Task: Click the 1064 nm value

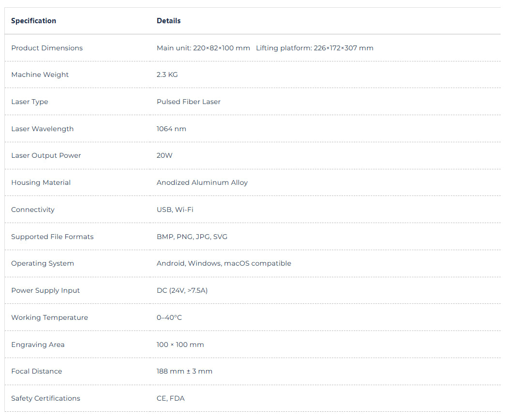Action: pyautogui.click(x=171, y=129)
